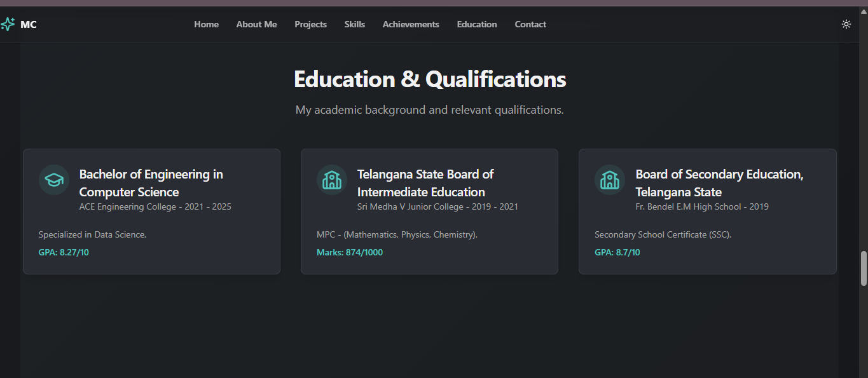Click the page vertical scrollbar thumb
The image size is (868, 378).
864,269
